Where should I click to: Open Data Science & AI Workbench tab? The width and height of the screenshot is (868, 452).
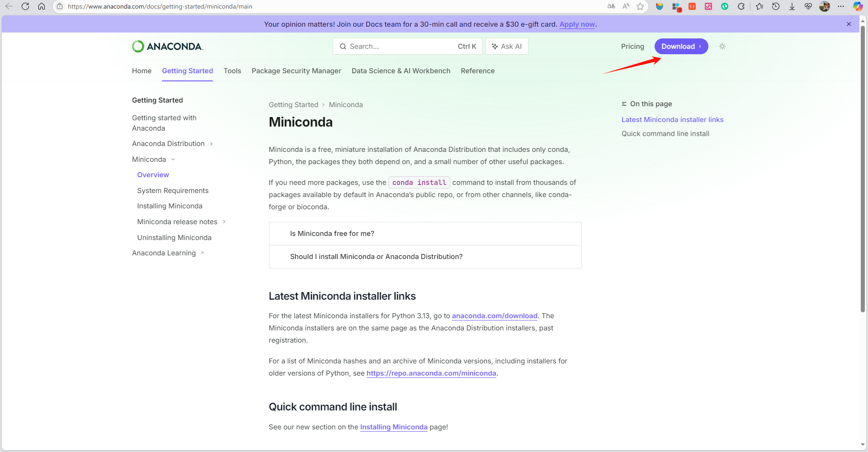[401, 71]
